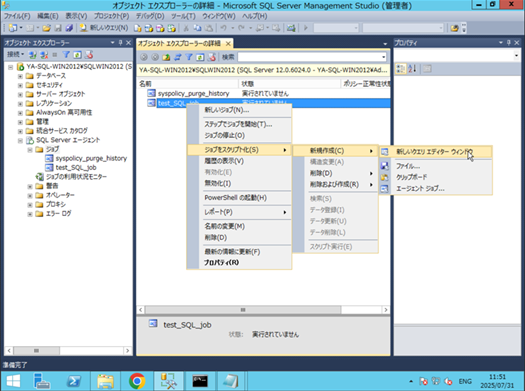The image size is (525, 391).
Task: Click the 状態 column header
Action: point(290,84)
